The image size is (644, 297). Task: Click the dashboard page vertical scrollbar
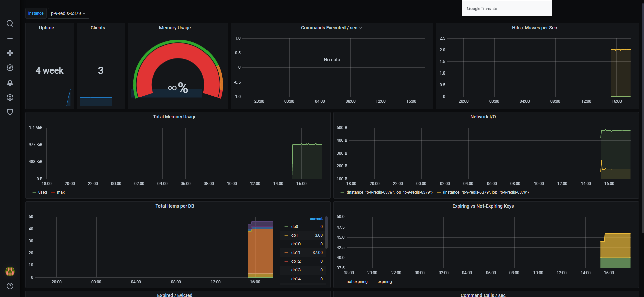(642, 117)
